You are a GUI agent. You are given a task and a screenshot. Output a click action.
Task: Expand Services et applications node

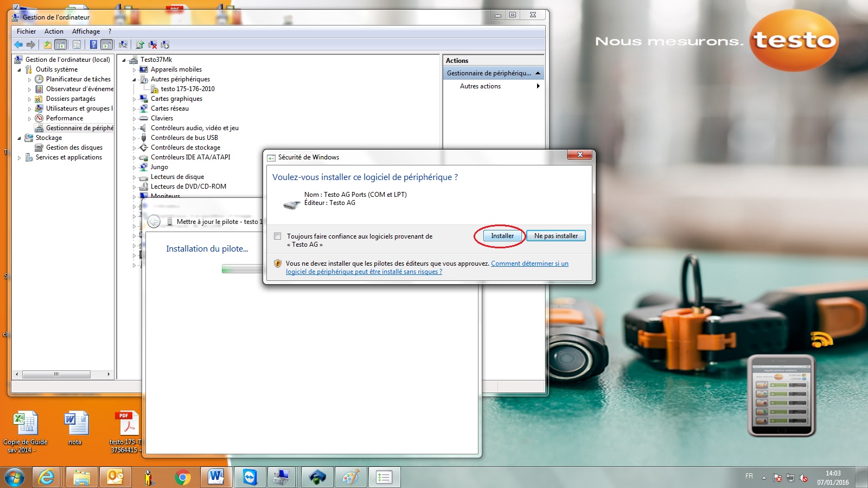[x=20, y=158]
